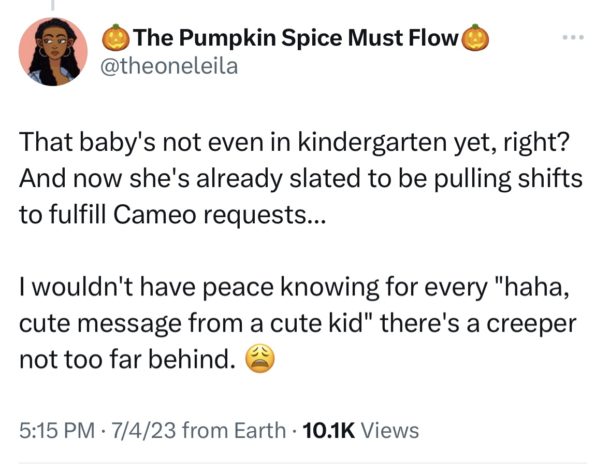The width and height of the screenshot is (595, 468).
Task: Select the 'from Earth' location label
Action: click(x=234, y=430)
